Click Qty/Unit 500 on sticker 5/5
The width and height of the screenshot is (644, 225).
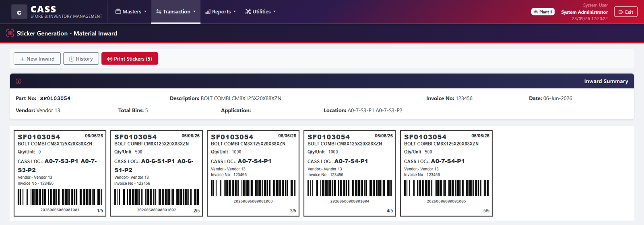coord(418,152)
